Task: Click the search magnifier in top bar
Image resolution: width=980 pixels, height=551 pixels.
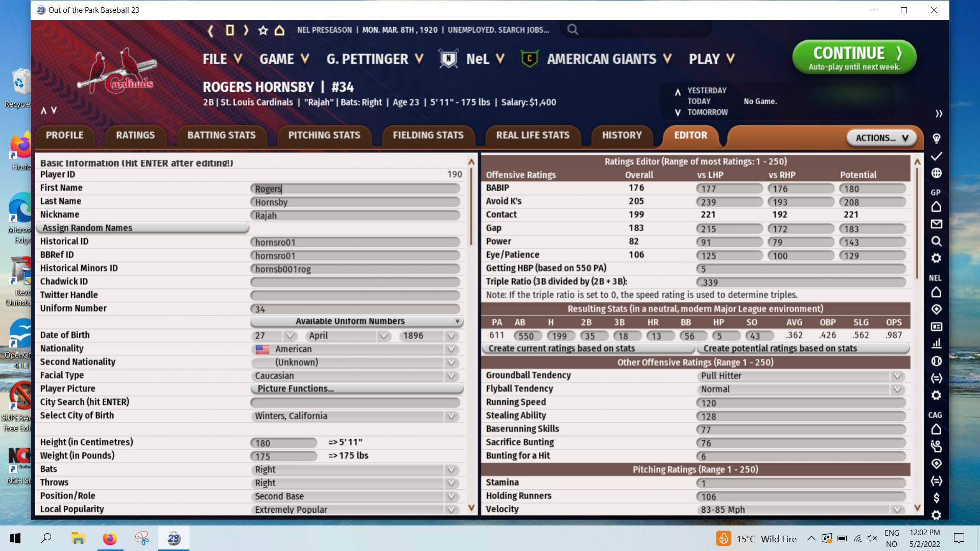Action: click(572, 30)
